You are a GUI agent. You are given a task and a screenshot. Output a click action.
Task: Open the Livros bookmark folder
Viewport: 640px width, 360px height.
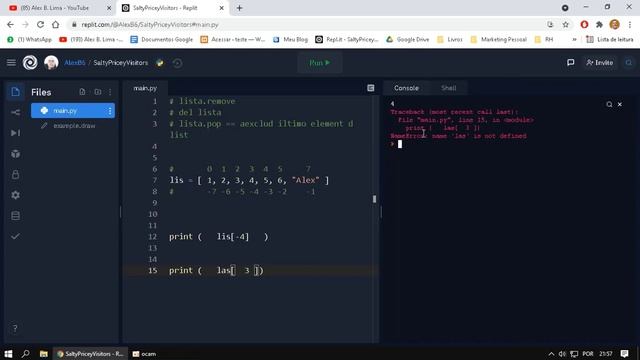(449, 39)
